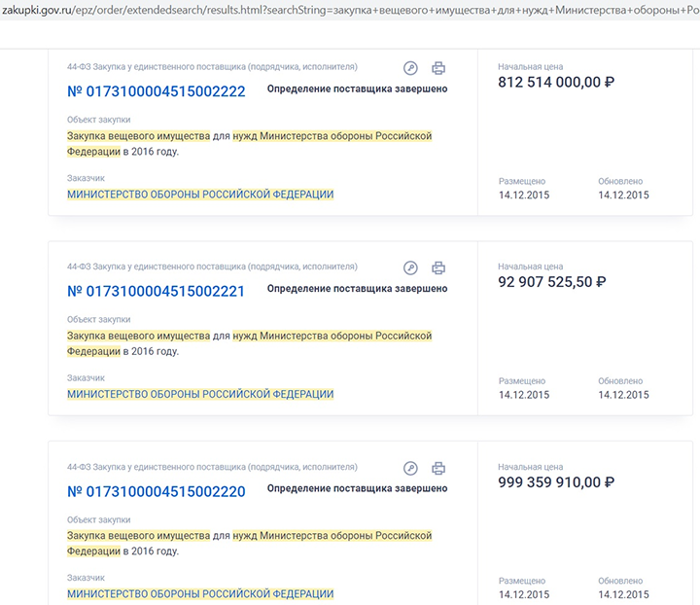This screenshot has height=605, width=700.
Task: Click the key icon on order 0173100004515002220
Action: [410, 468]
